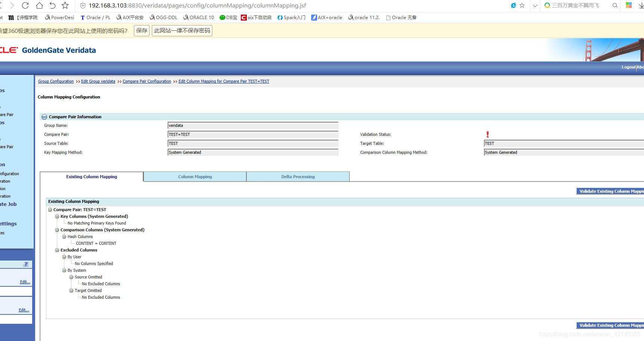The image size is (644, 341).
Task: Click the address bar security shield icon
Action: tap(83, 5)
